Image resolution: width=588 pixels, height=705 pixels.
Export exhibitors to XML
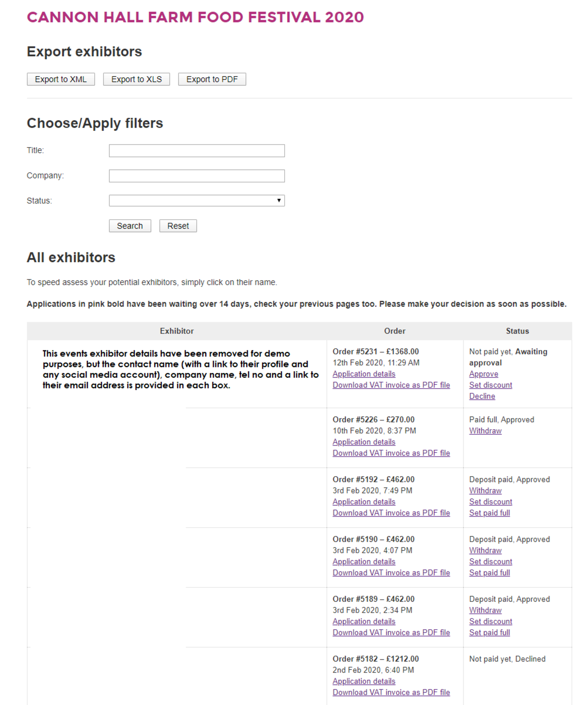pos(61,79)
